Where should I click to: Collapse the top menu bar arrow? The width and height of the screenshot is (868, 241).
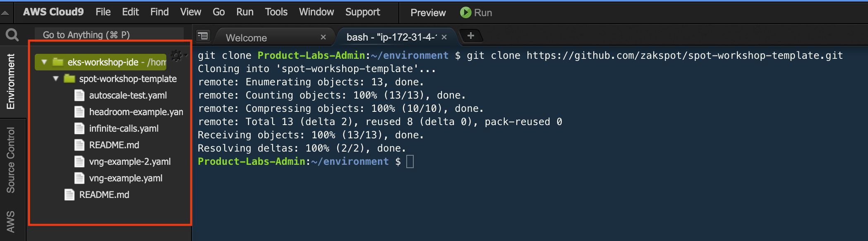point(5,13)
